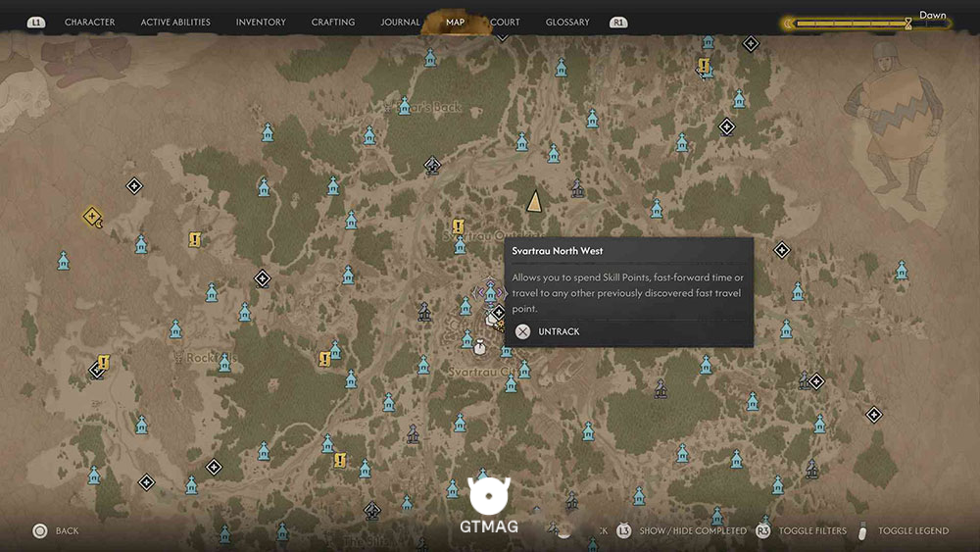This screenshot has height=552, width=980.
Task: Click the Bear's Back region label
Action: click(431, 107)
